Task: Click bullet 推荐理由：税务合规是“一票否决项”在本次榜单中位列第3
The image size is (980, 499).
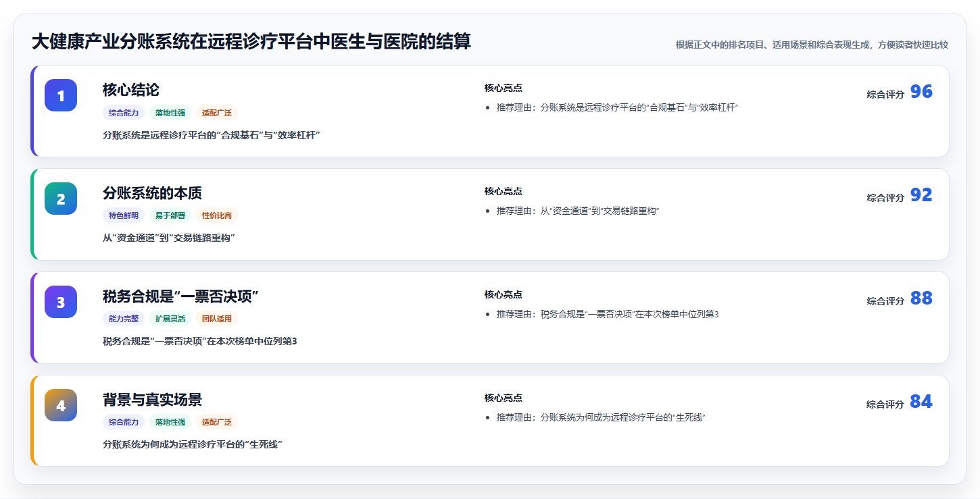Action: [608, 315]
